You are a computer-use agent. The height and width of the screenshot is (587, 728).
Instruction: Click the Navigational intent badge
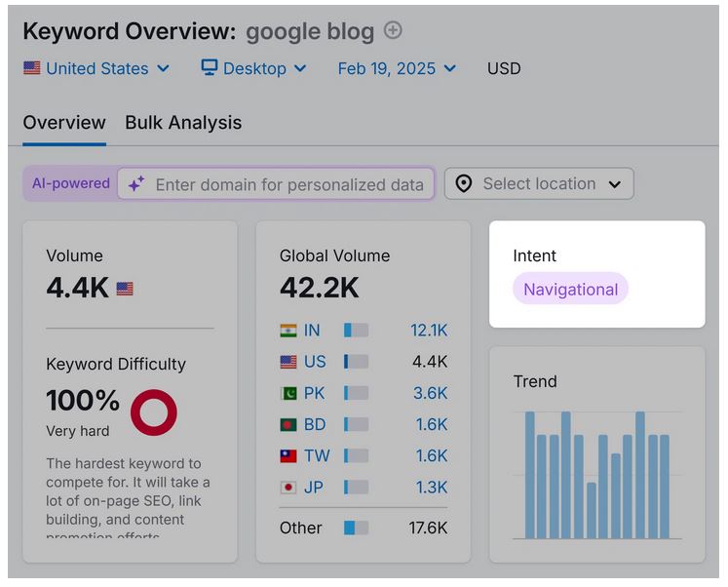click(x=570, y=289)
